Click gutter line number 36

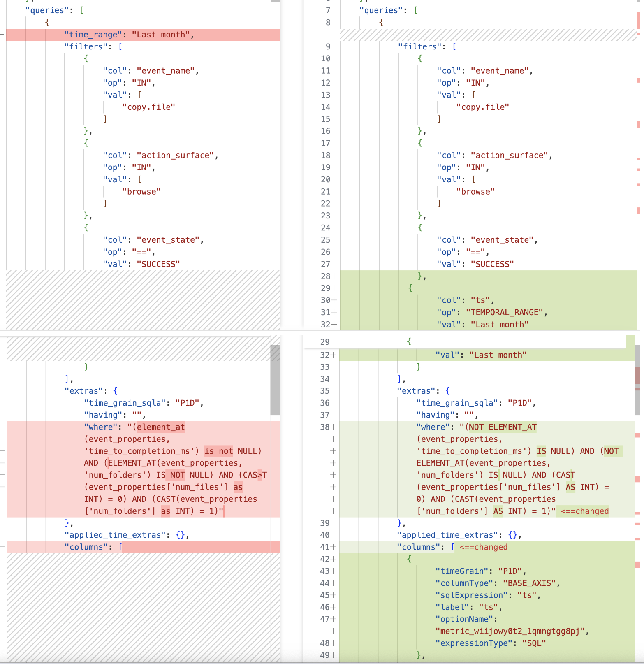(x=325, y=403)
